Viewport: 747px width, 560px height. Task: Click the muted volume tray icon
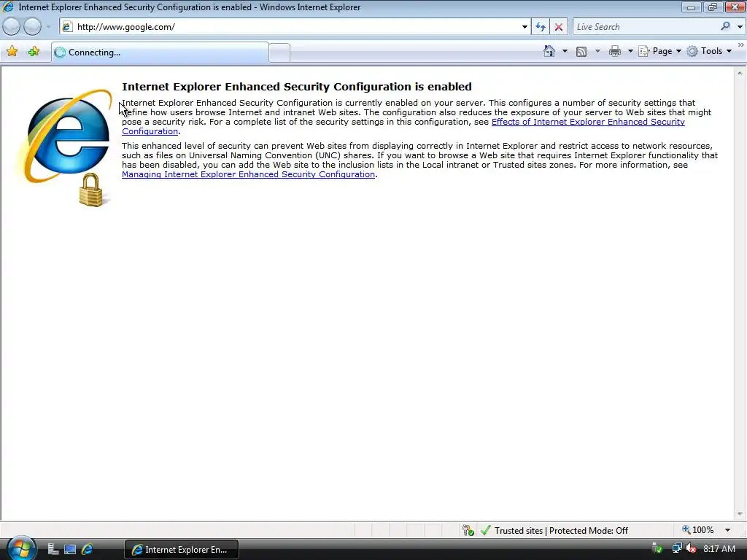click(x=691, y=548)
